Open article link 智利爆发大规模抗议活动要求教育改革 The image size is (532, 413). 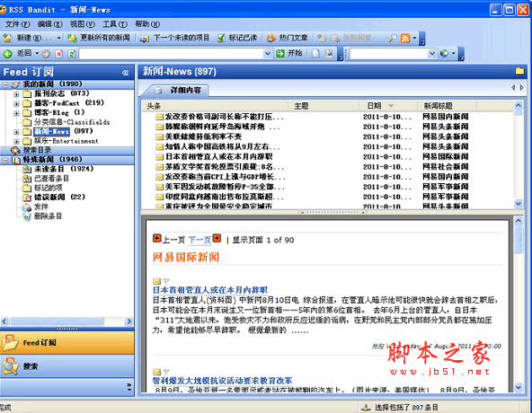click(222, 381)
